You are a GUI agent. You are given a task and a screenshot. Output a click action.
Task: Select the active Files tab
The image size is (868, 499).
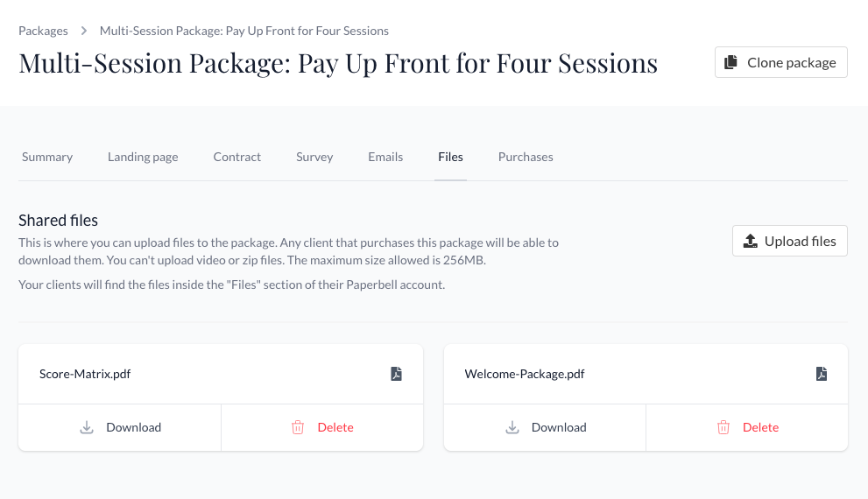click(450, 157)
